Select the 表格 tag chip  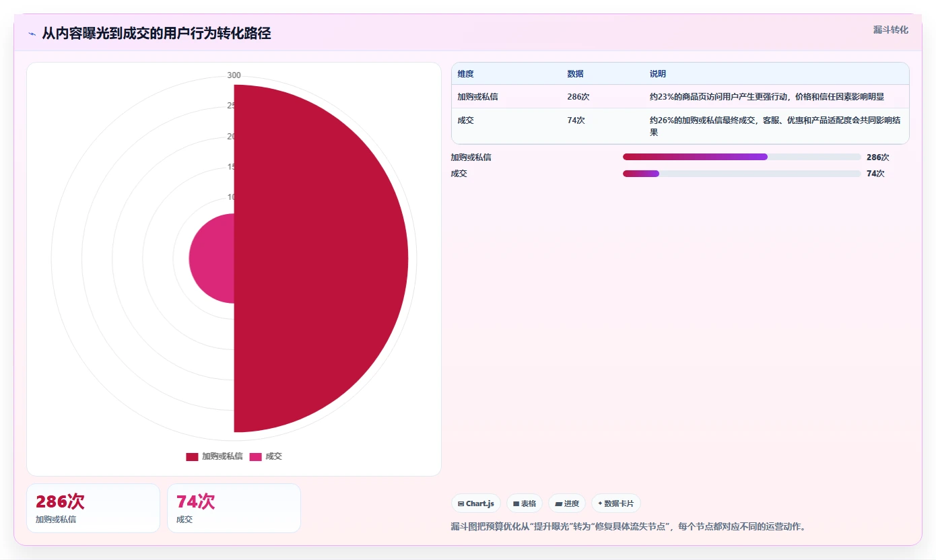pyautogui.click(x=525, y=503)
